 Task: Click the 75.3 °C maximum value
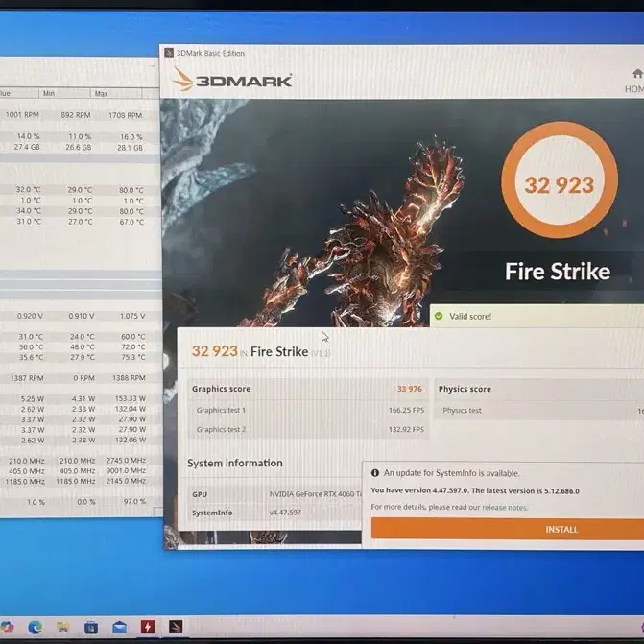click(x=133, y=357)
